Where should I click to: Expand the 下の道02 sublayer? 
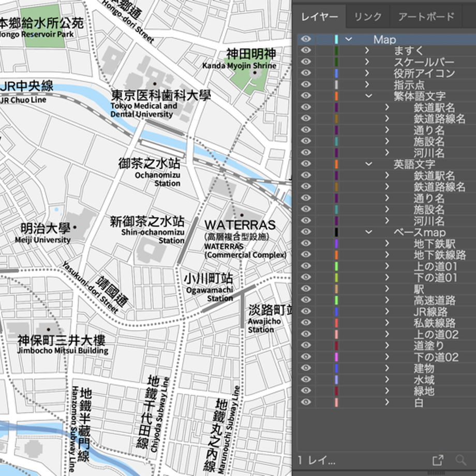point(387,356)
